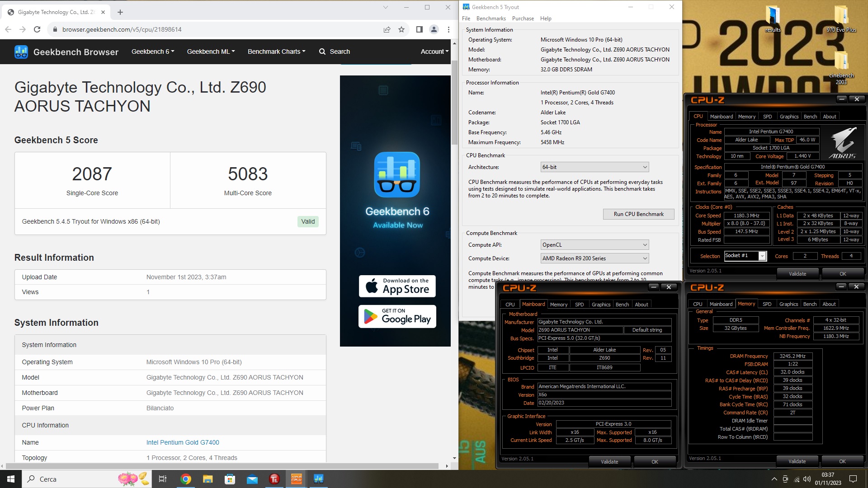Image resolution: width=868 pixels, height=488 pixels.
Task: Expand the Geekbench ML navbar dropdown
Action: click(x=211, y=52)
